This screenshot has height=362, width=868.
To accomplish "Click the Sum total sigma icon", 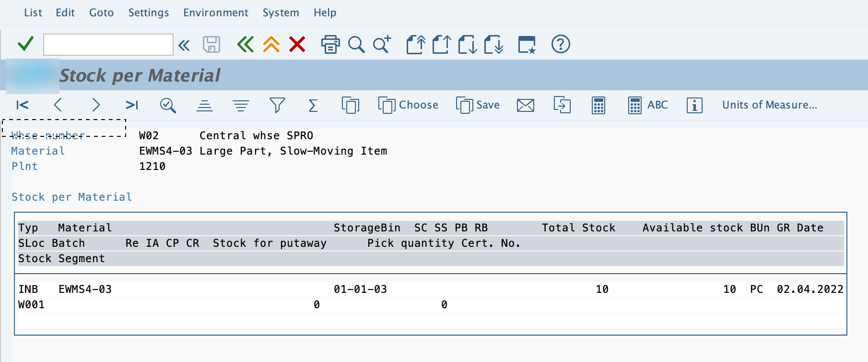I will (313, 105).
